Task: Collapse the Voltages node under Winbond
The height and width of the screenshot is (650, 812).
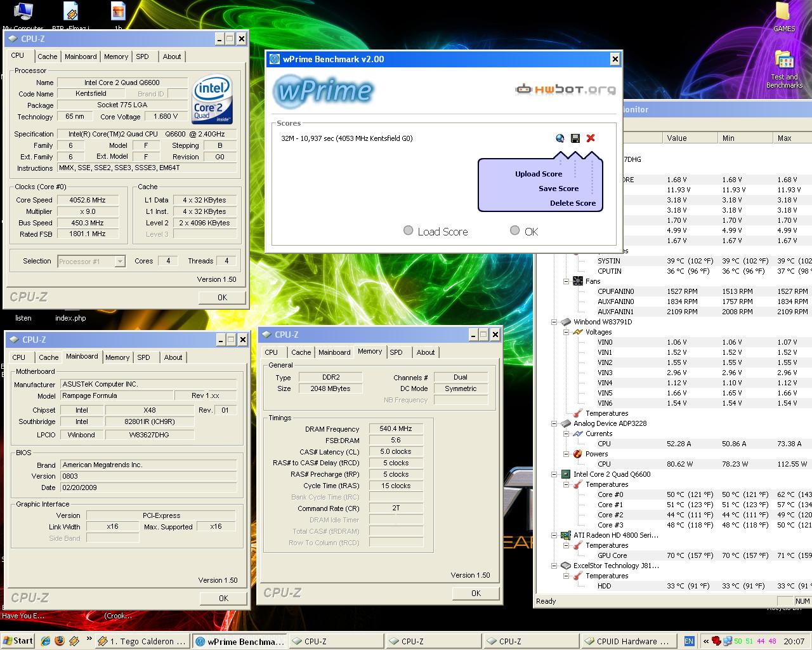Action: pos(566,332)
